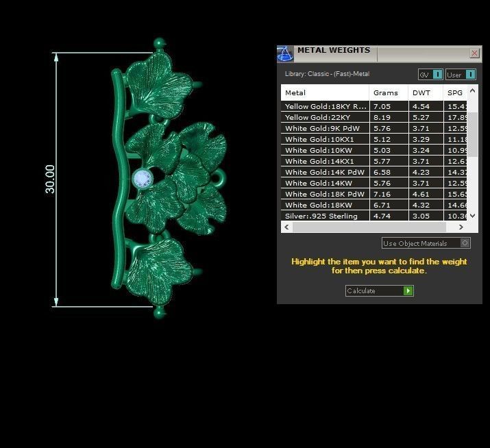This screenshot has width=490, height=448.
Task: Select Silver:.925 Sterling row
Action: click(374, 216)
